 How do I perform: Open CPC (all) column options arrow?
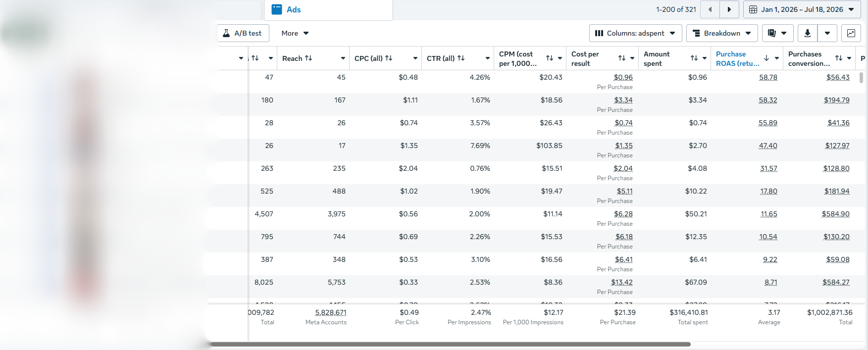[x=415, y=58]
